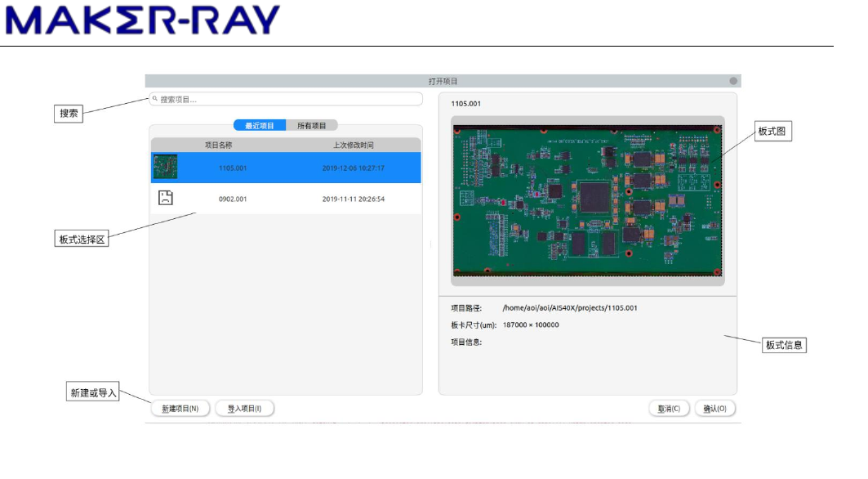Sort by 上次修改时间 column header
The width and height of the screenshot is (868, 479).
click(354, 145)
